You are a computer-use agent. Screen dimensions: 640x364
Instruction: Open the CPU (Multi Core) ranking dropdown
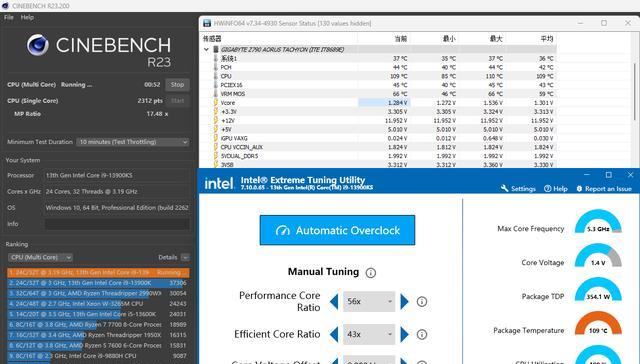(40, 257)
